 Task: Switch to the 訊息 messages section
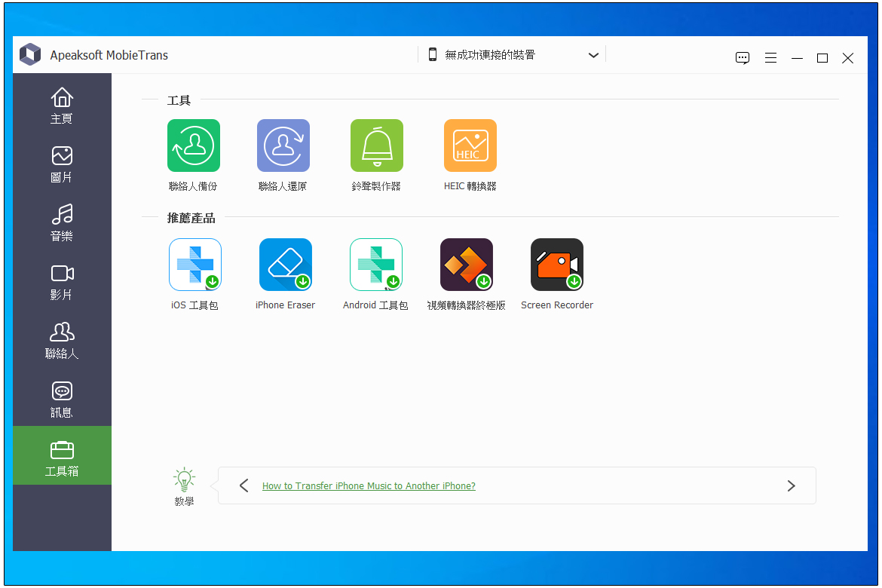point(62,400)
